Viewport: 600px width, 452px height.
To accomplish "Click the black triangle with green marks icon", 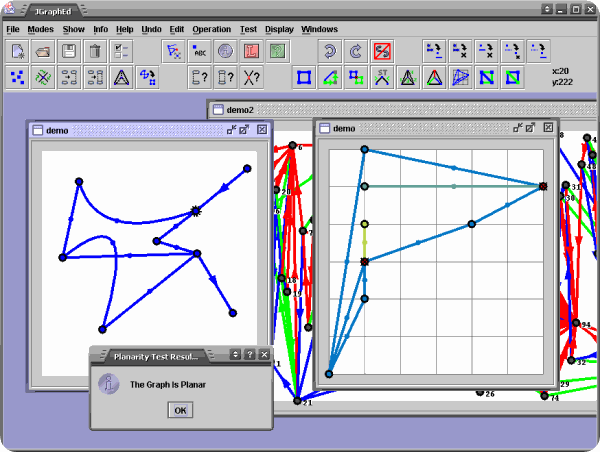I will [x=408, y=77].
